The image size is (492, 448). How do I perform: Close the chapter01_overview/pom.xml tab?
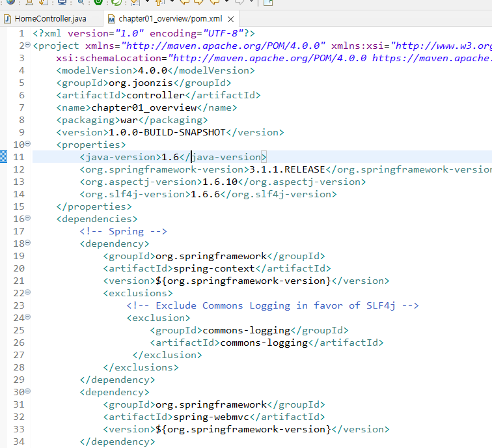pyautogui.click(x=230, y=20)
